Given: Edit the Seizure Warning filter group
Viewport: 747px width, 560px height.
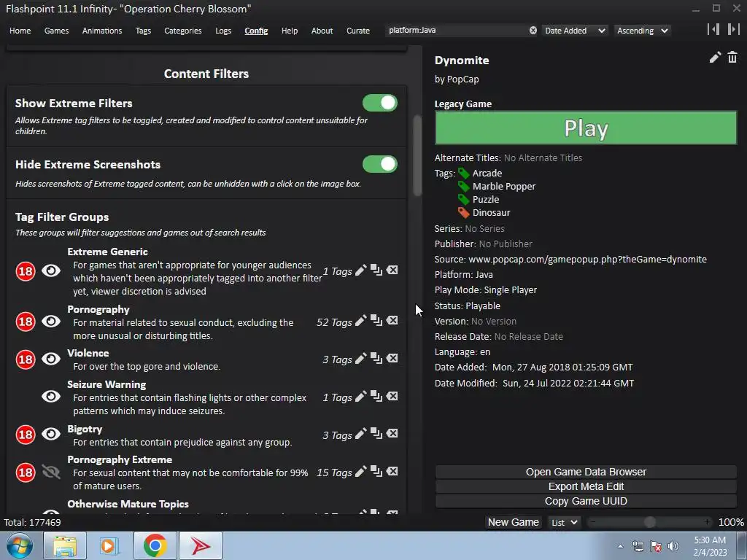Looking at the screenshot, I should (360, 396).
